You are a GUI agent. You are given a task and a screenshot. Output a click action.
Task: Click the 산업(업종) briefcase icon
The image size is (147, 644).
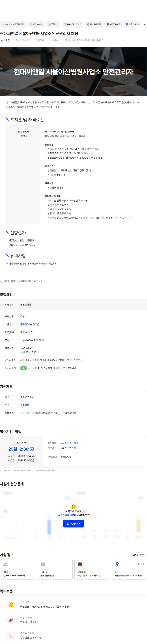coord(80,564)
